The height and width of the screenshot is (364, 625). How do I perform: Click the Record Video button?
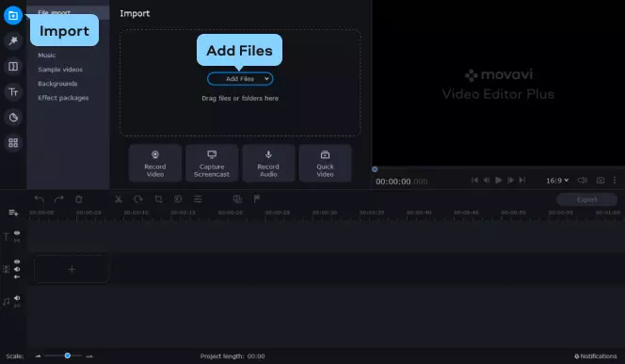(155, 164)
